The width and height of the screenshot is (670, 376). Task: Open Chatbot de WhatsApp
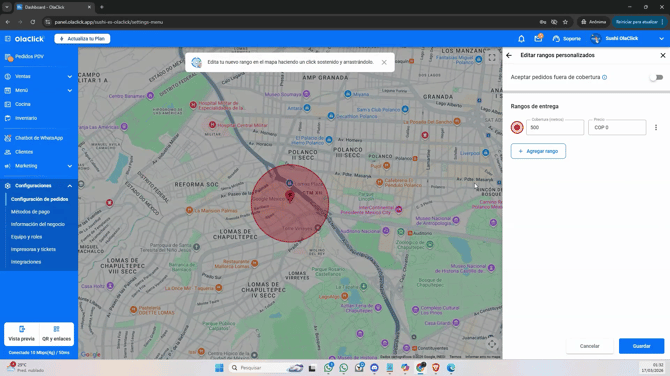39,138
